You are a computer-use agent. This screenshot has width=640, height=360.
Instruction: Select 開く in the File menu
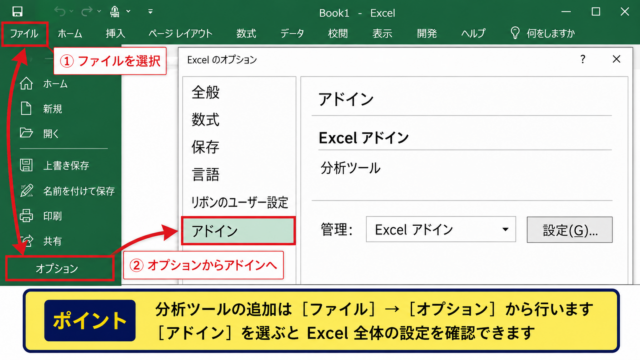51,134
